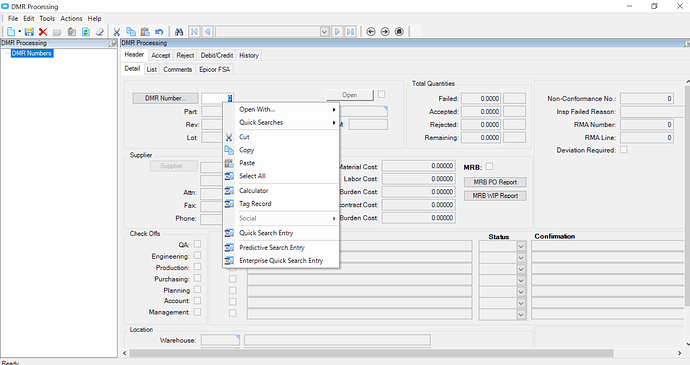
Task: Click the binoculars Search icon
Action: [x=179, y=32]
